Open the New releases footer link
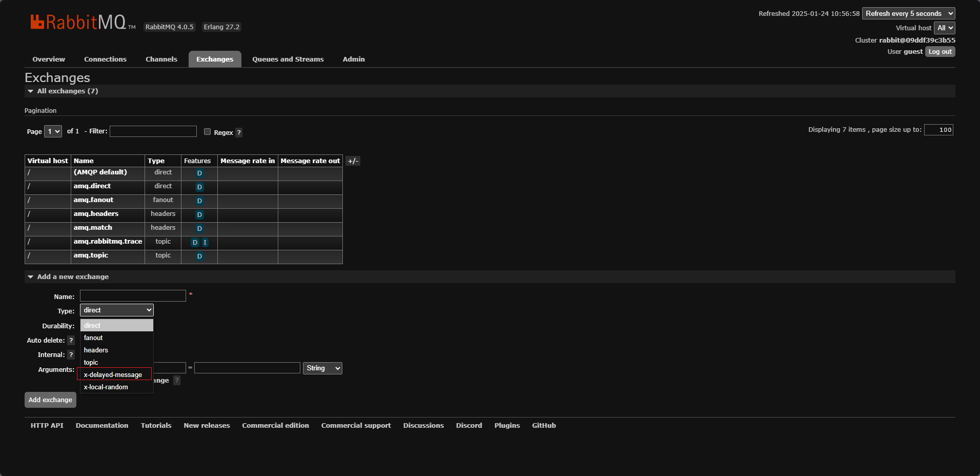The image size is (980, 476). tap(207, 426)
